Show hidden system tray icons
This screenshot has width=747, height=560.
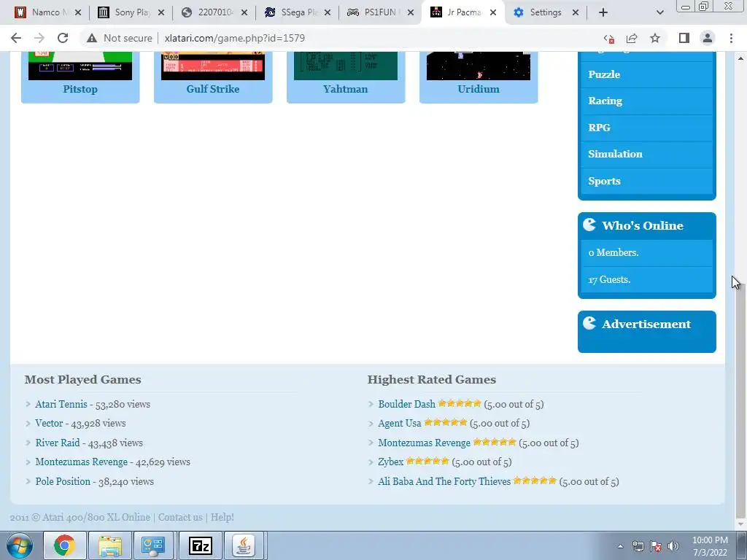(620, 546)
